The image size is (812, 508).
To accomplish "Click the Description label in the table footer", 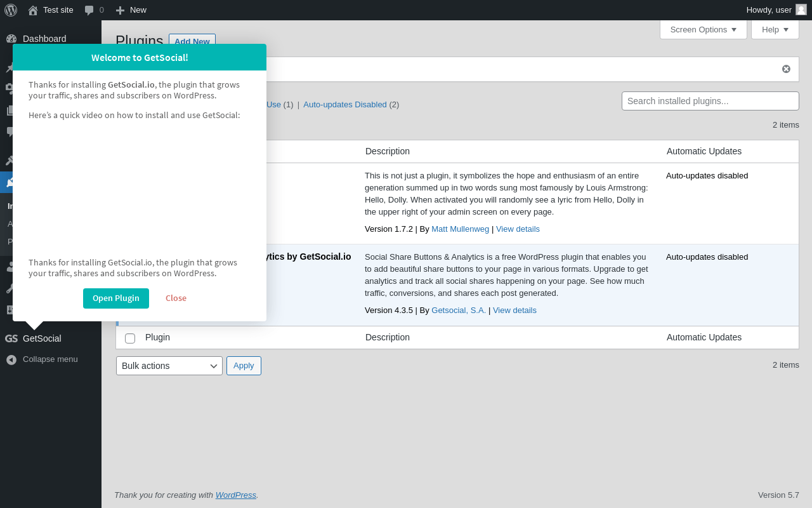I will tap(388, 337).
